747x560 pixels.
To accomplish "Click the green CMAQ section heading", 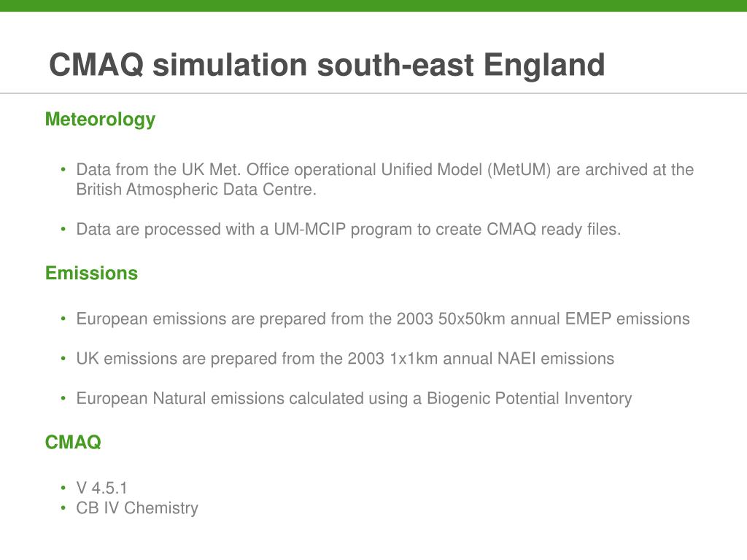I will [x=73, y=443].
